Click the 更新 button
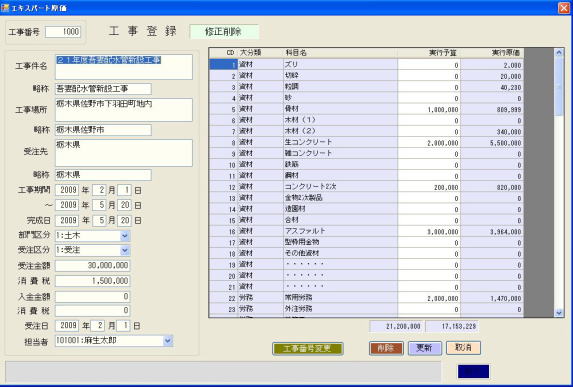 tap(425, 348)
